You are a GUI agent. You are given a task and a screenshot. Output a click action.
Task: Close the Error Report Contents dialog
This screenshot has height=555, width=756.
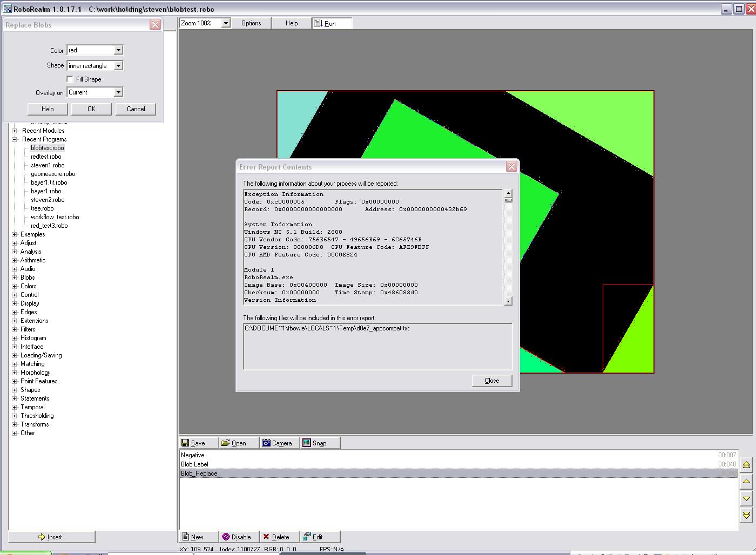(491, 381)
